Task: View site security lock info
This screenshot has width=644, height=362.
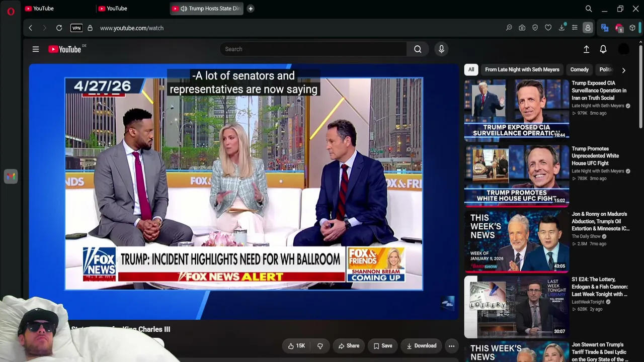Action: click(x=90, y=28)
